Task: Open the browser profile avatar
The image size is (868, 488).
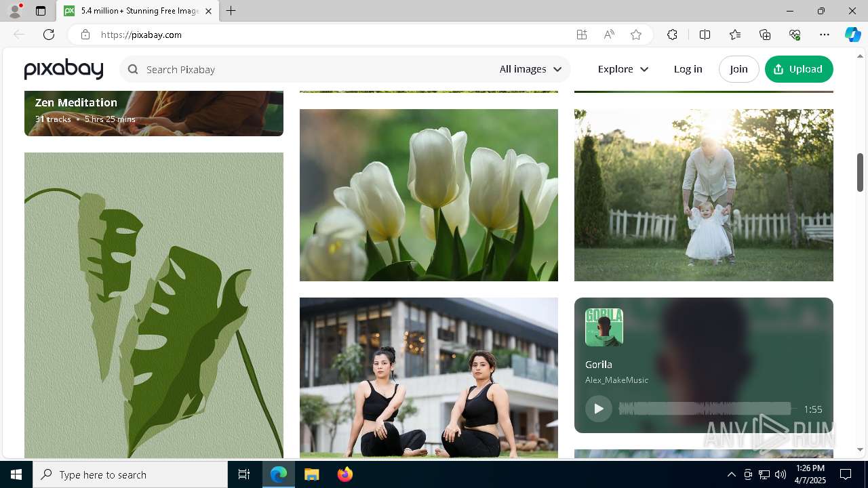Action: (x=15, y=11)
